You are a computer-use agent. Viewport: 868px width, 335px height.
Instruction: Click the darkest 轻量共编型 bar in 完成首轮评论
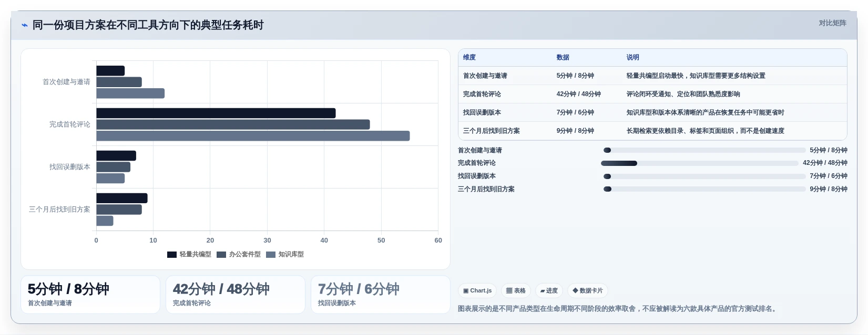click(216, 113)
